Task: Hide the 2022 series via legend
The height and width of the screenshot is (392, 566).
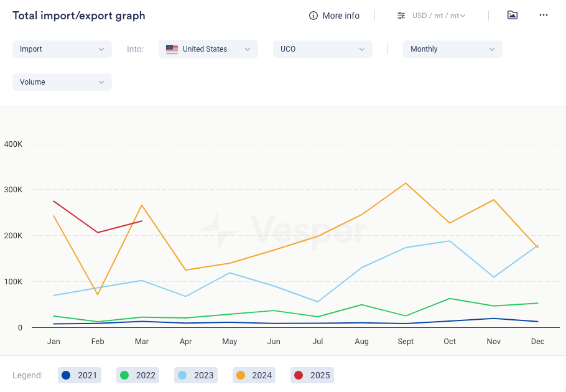Action: [137, 375]
